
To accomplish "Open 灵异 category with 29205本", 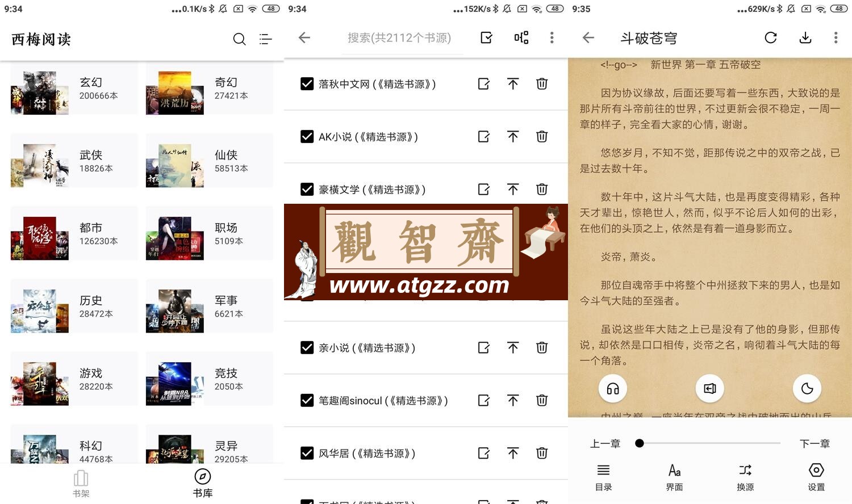I will click(209, 445).
